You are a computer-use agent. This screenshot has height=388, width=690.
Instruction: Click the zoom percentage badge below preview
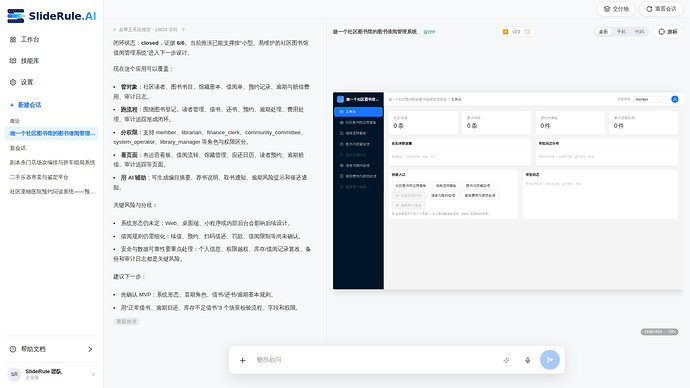(659, 332)
